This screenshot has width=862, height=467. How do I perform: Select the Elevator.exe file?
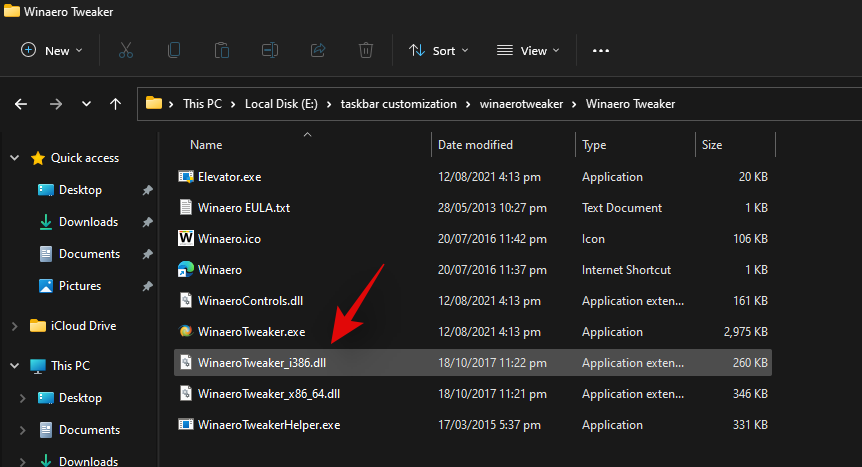point(229,177)
